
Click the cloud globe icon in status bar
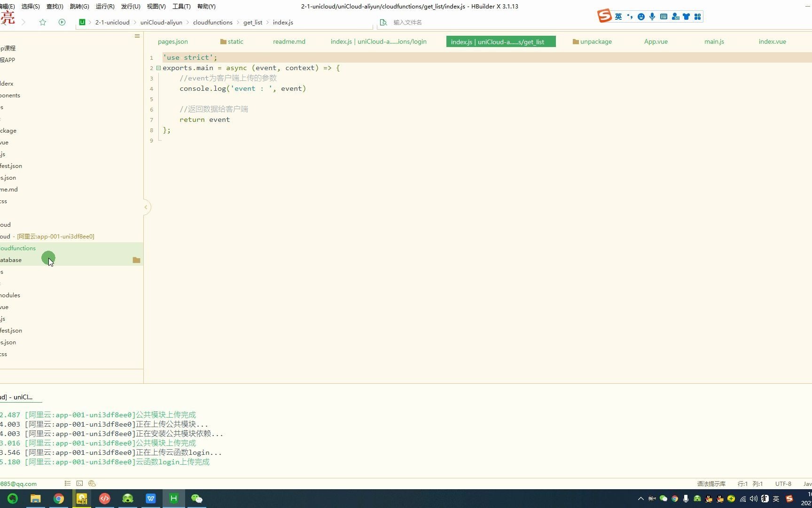[x=92, y=484]
